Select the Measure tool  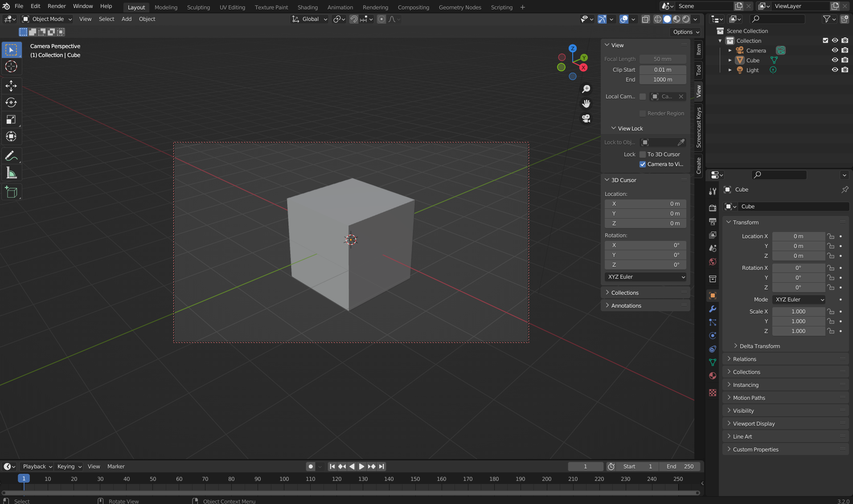point(11,173)
